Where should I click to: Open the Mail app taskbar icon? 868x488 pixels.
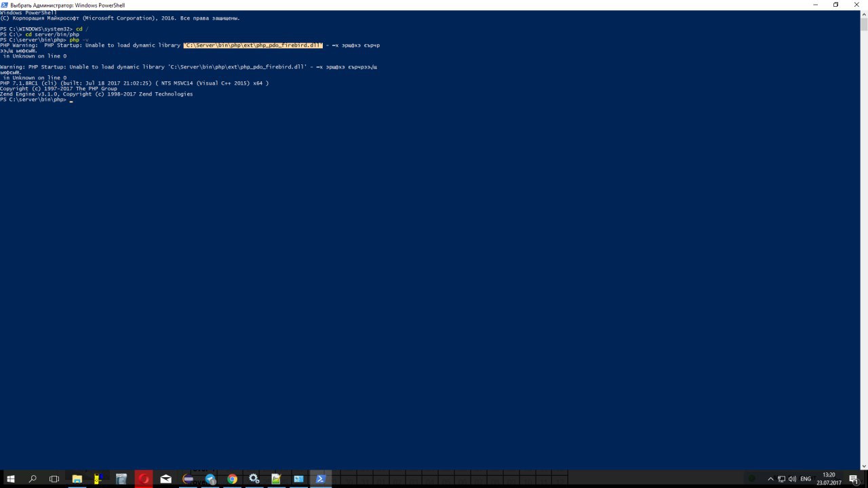click(x=166, y=479)
